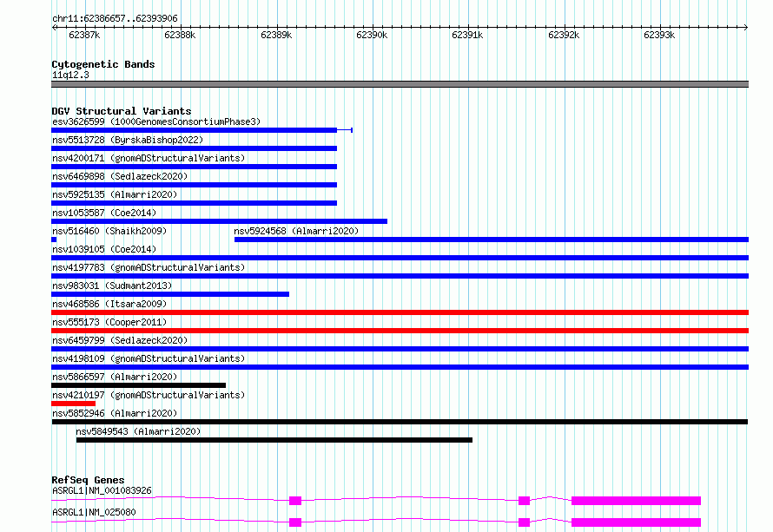This screenshot has height=532, width=773.
Task: Open nsv6459799 (Sedlazeck2020) label
Action: (x=120, y=340)
